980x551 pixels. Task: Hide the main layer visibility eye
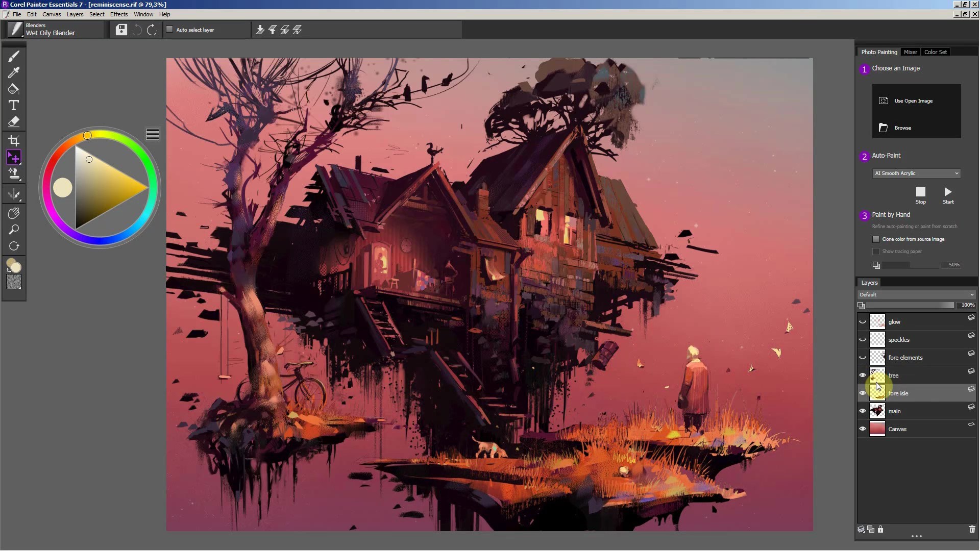863,411
